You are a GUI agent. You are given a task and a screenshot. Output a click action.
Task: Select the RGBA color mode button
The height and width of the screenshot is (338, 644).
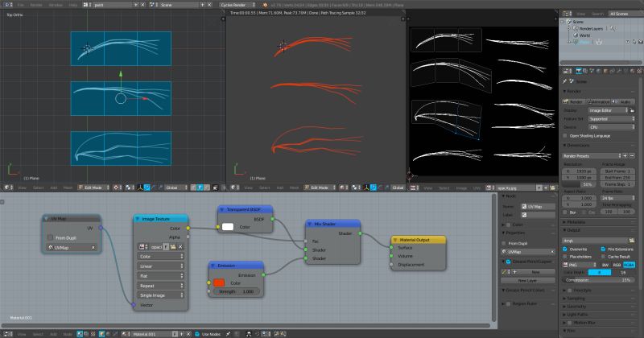[x=629, y=265]
